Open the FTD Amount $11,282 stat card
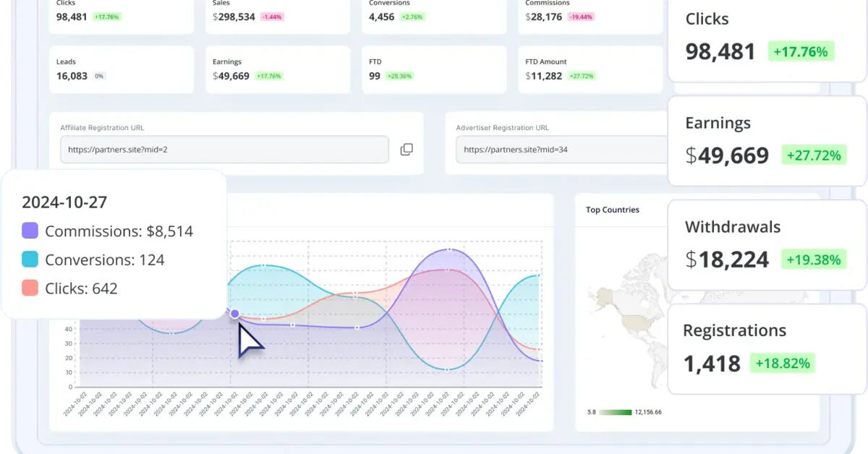This screenshot has width=868, height=454. pyautogui.click(x=590, y=69)
